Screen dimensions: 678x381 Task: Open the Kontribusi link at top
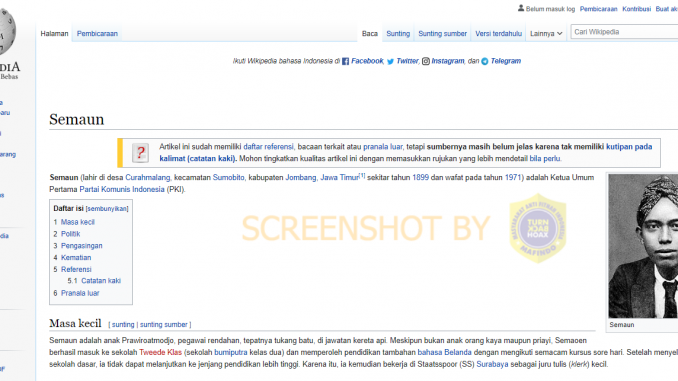(636, 9)
